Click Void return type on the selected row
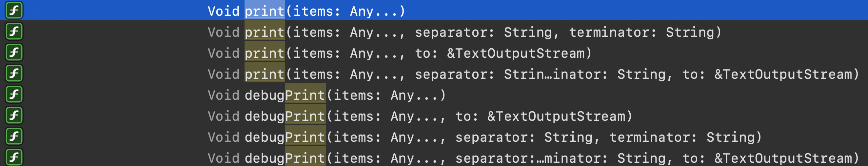 (224, 11)
